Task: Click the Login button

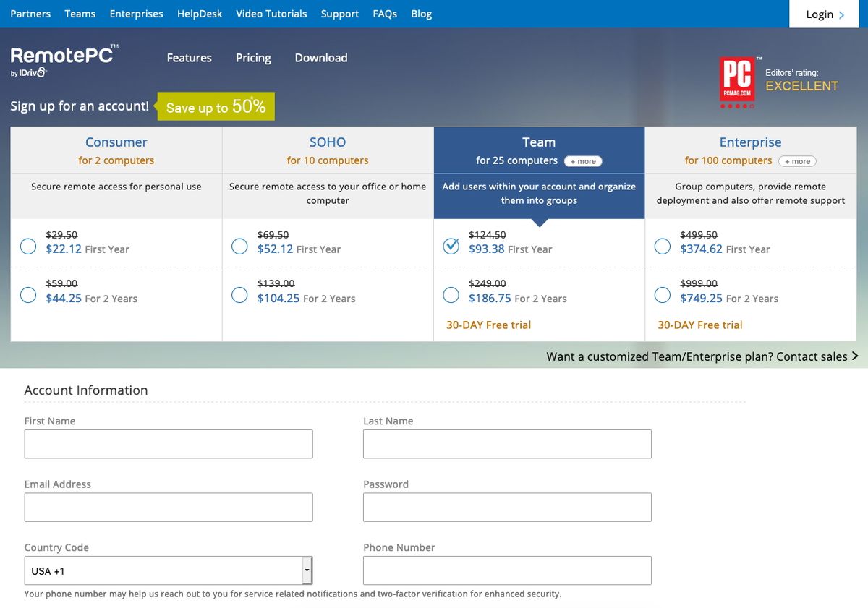Action: click(820, 14)
